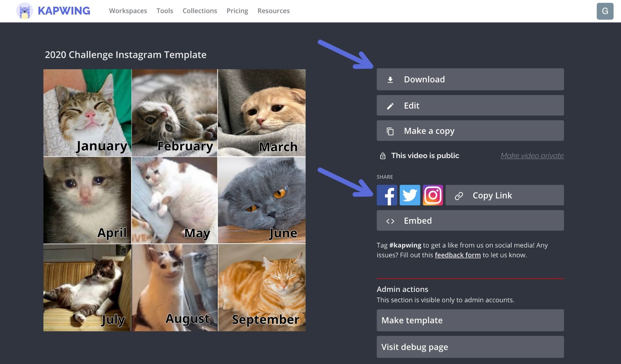Open the feedback form link
The height and width of the screenshot is (364, 621).
coord(457,255)
